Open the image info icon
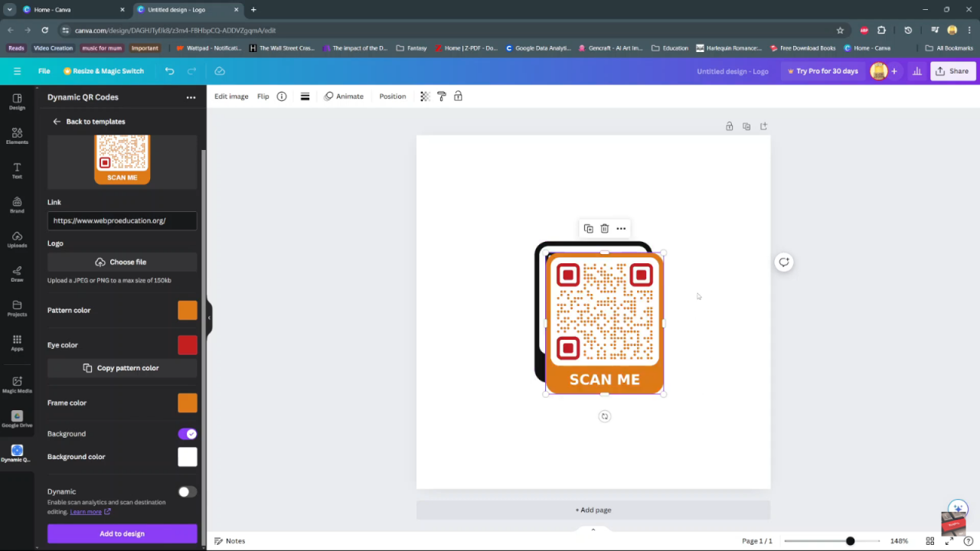Image resolution: width=980 pixels, height=551 pixels. pos(282,96)
